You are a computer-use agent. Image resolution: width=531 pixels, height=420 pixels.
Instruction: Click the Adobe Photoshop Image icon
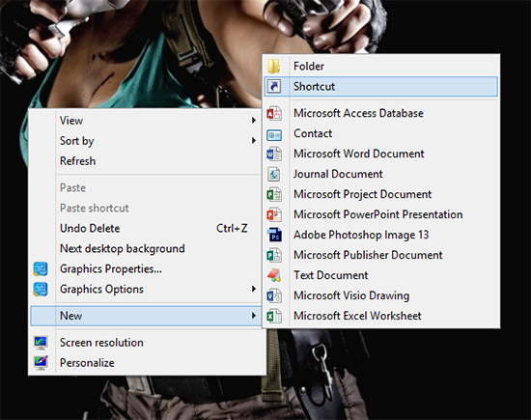click(x=274, y=235)
